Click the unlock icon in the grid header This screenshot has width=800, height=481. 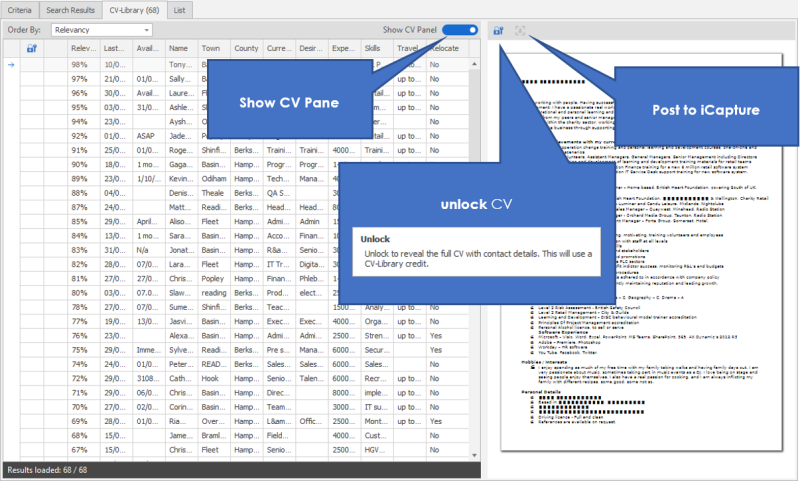click(x=31, y=48)
